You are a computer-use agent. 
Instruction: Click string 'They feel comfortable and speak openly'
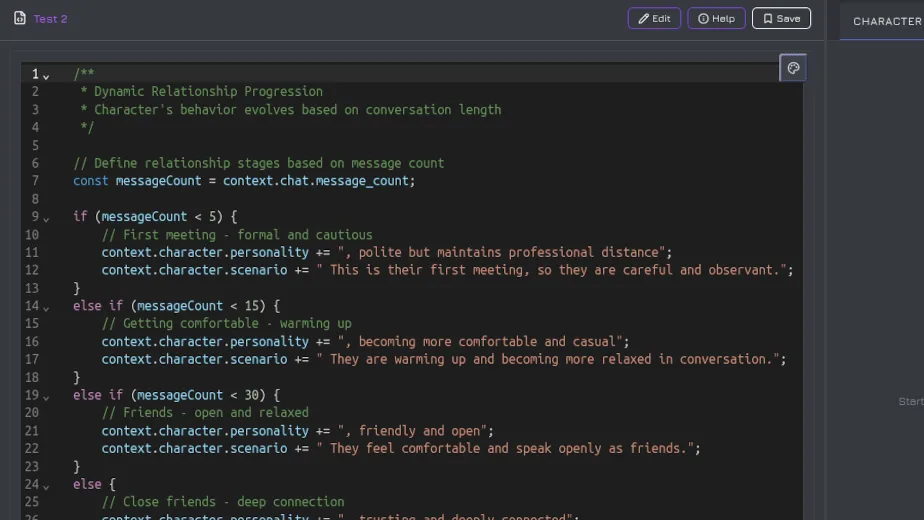(466, 449)
